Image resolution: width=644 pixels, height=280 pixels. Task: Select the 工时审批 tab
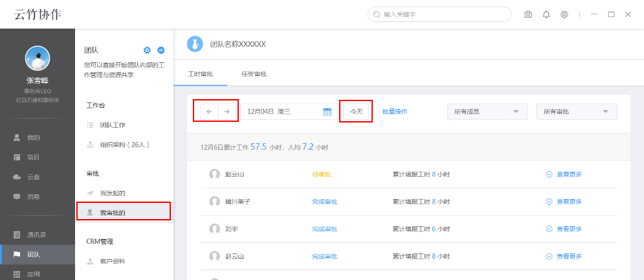point(200,74)
